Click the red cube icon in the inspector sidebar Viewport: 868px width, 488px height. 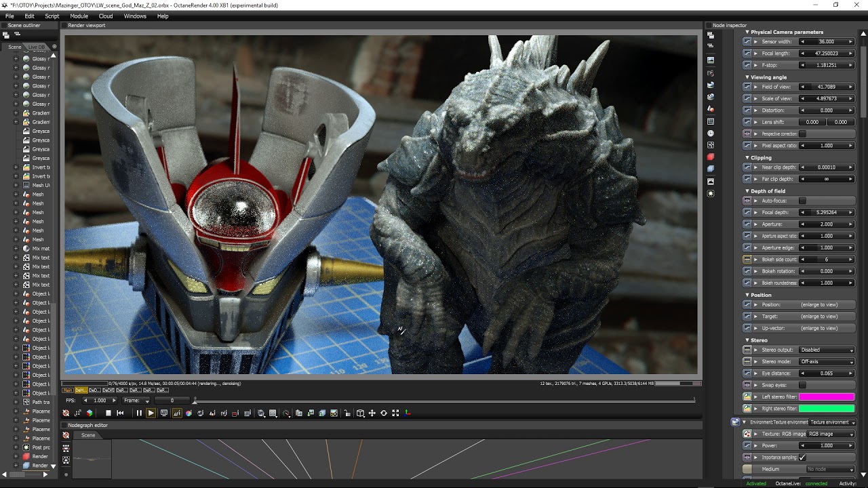[711, 157]
